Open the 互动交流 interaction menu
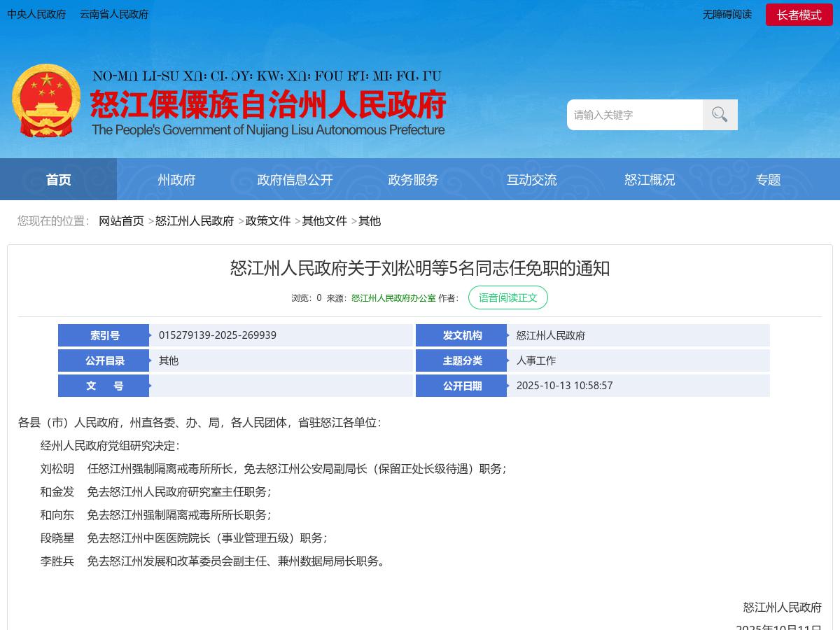Image resolution: width=840 pixels, height=630 pixels. [x=531, y=179]
